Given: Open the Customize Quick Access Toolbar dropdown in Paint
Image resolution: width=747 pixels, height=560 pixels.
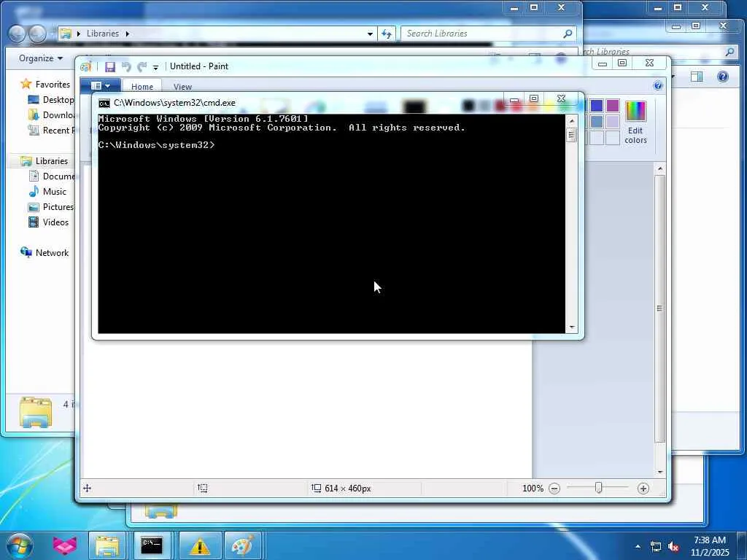Looking at the screenshot, I should 155,68.
